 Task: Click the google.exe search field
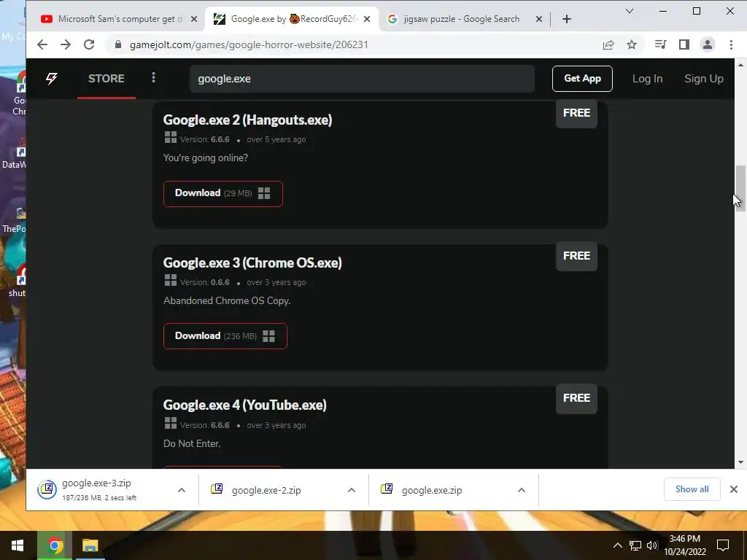[362, 79]
